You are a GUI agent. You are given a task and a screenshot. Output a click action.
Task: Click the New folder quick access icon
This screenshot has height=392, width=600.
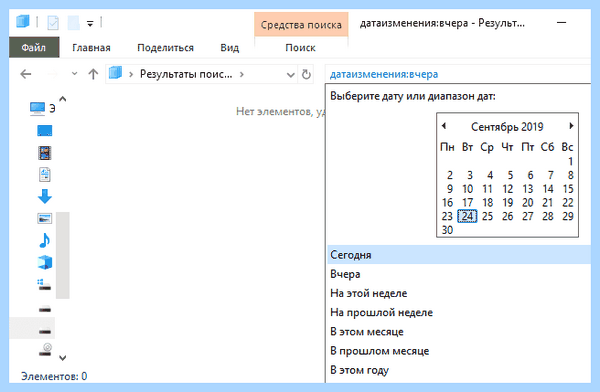(73, 23)
